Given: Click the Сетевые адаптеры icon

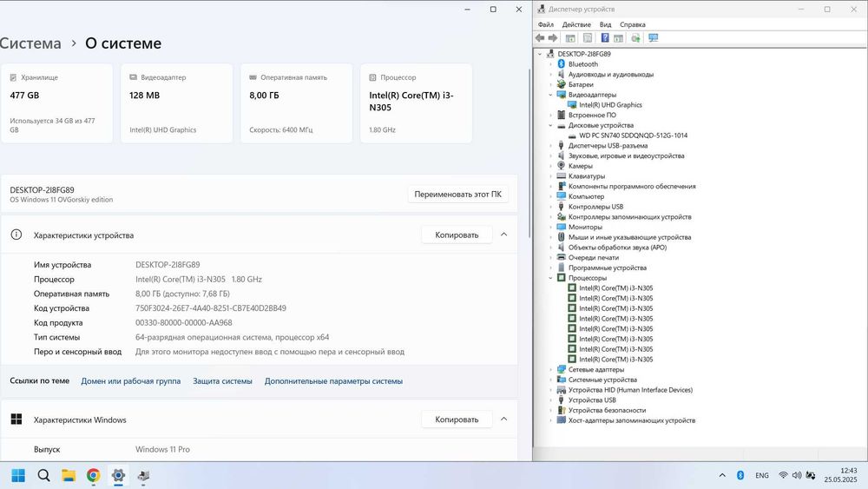Looking at the screenshot, I should 561,369.
